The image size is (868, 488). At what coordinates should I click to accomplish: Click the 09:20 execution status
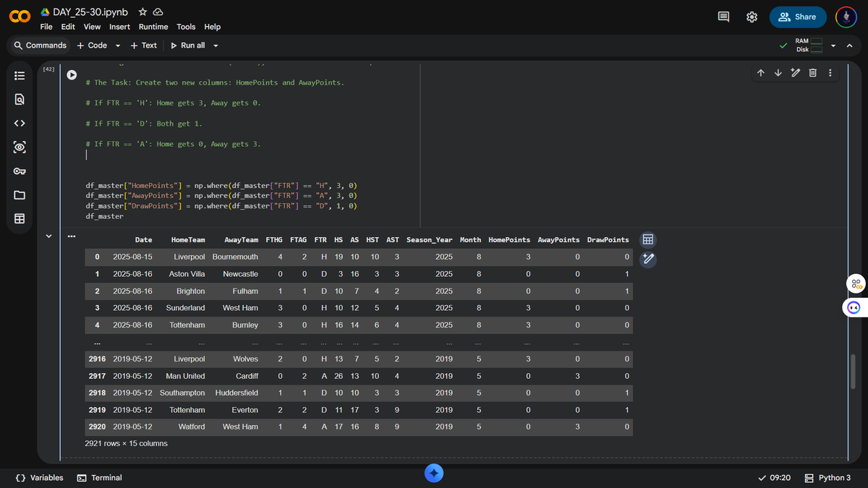[x=774, y=478]
